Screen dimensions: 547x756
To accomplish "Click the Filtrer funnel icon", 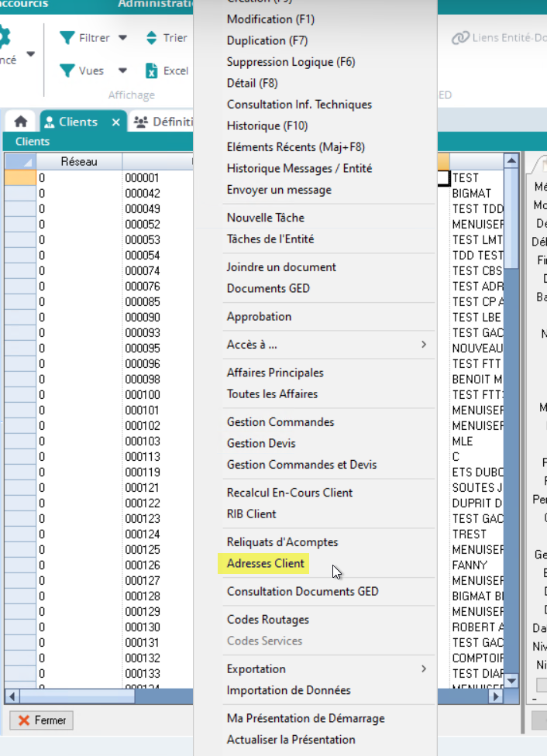I will pos(67,38).
